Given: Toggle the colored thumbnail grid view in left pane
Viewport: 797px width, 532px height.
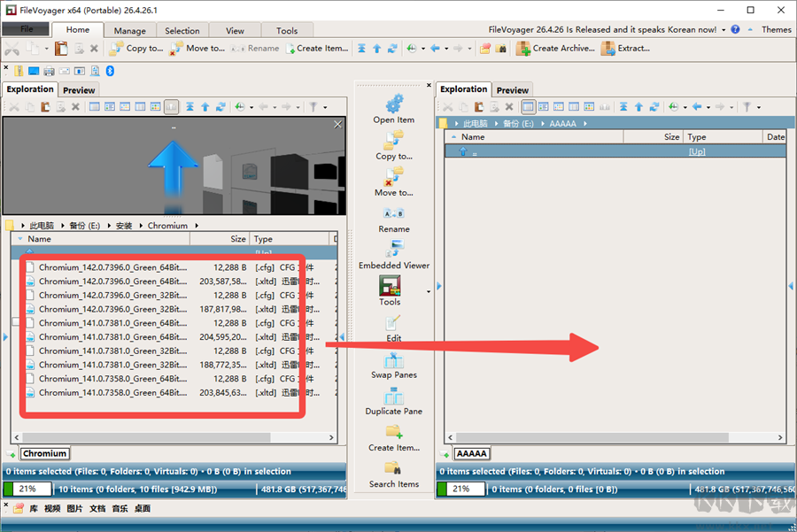Looking at the screenshot, I should tap(156, 107).
